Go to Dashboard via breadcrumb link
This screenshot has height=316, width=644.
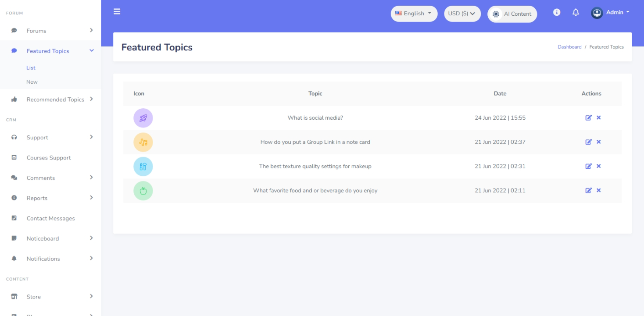pyautogui.click(x=569, y=47)
